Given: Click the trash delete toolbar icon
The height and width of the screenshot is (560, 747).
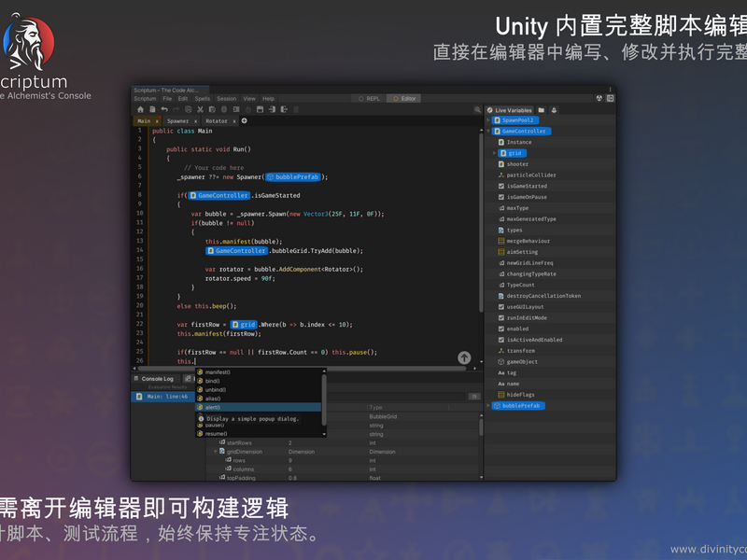Looking at the screenshot, I should [x=296, y=109].
